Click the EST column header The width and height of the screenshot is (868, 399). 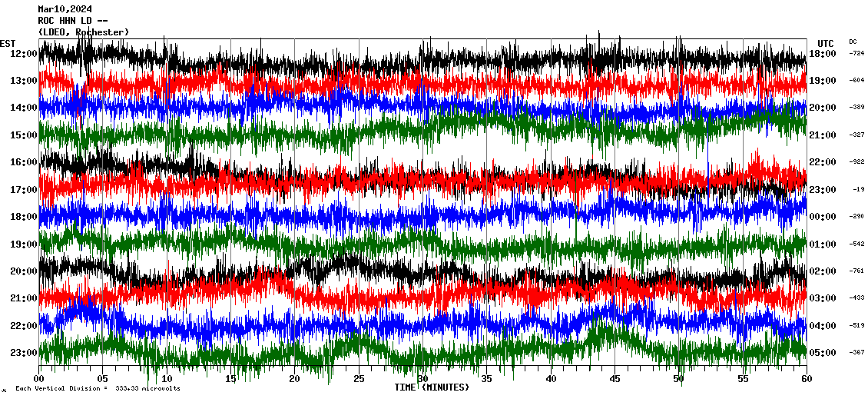[x=8, y=43]
